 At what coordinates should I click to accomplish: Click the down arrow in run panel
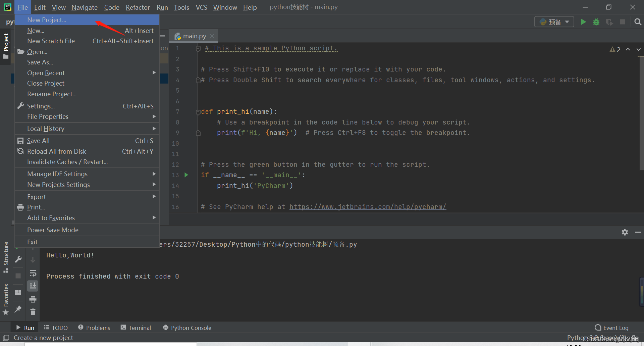tap(33, 259)
